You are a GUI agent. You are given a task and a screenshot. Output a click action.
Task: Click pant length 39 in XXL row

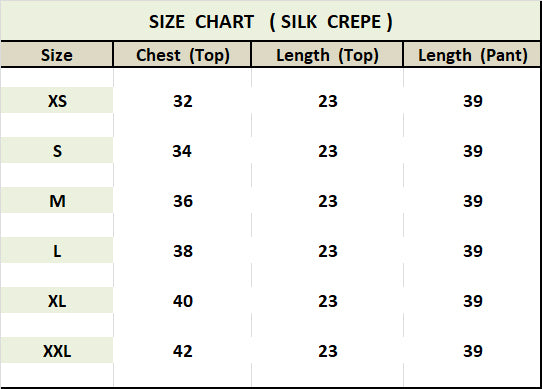[x=473, y=351]
